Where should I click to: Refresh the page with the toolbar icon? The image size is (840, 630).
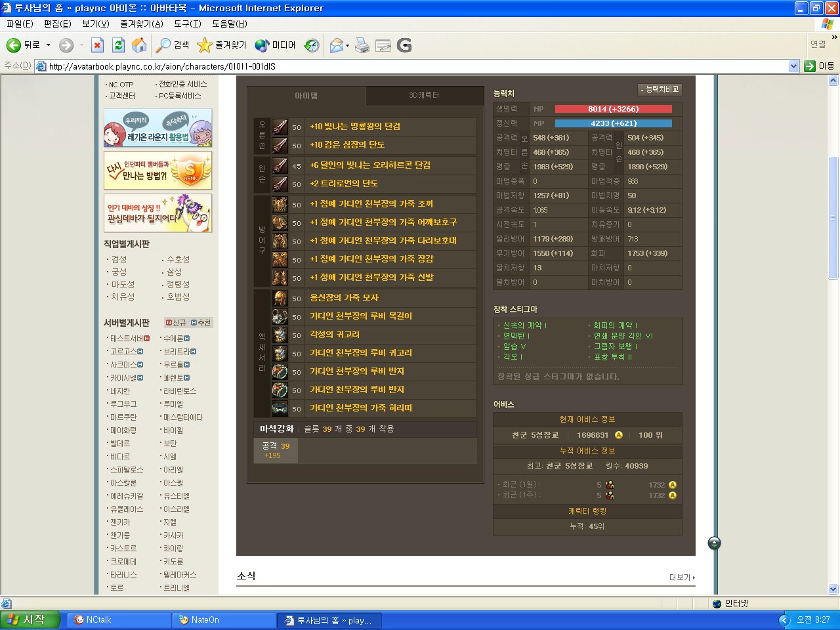coord(118,45)
